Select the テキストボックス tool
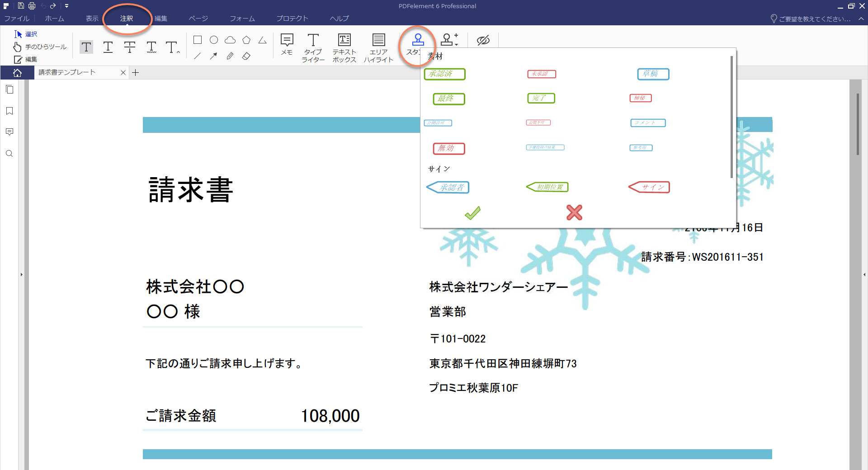This screenshot has width=868, height=470. point(344,47)
